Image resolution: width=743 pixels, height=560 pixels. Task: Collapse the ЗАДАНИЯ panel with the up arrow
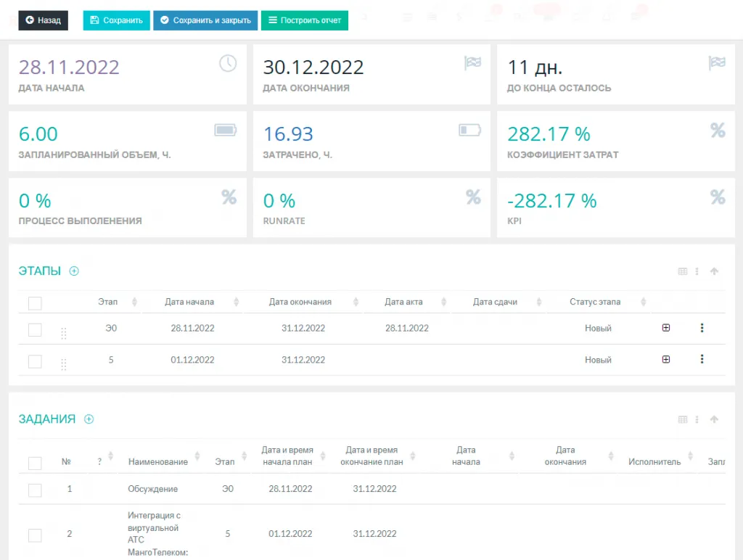[714, 420]
